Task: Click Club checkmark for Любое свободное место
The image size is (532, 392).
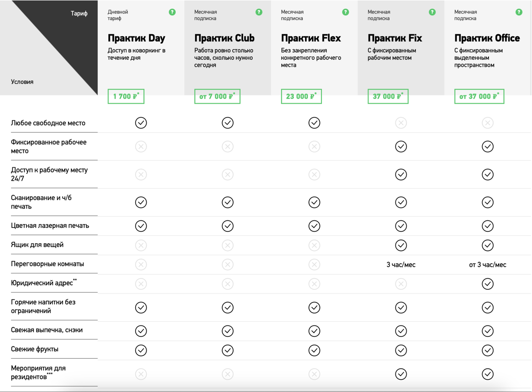Action: click(x=228, y=123)
